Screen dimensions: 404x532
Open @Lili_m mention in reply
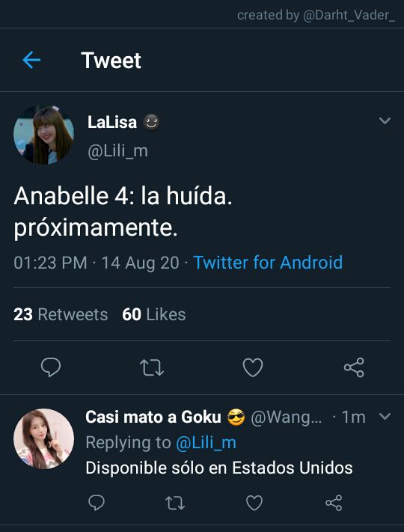pos(206,443)
